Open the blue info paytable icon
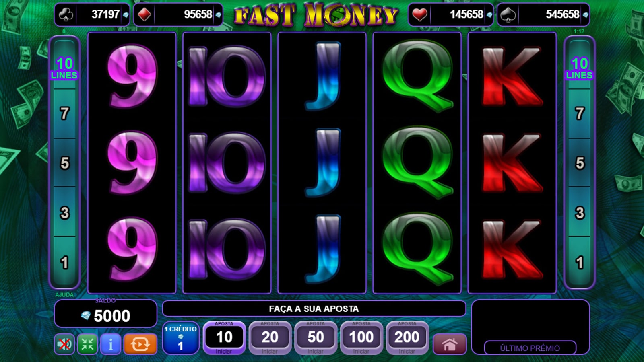 (110, 344)
